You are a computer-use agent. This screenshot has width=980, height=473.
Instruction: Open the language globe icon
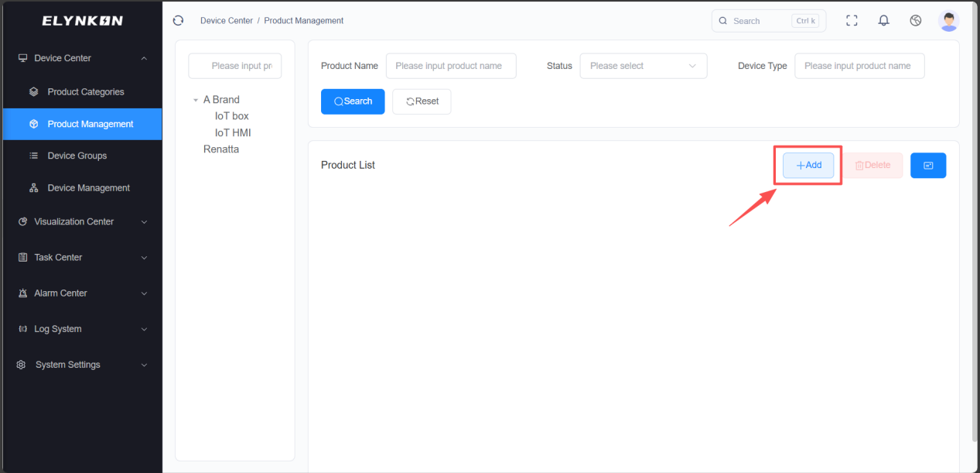click(x=916, y=21)
